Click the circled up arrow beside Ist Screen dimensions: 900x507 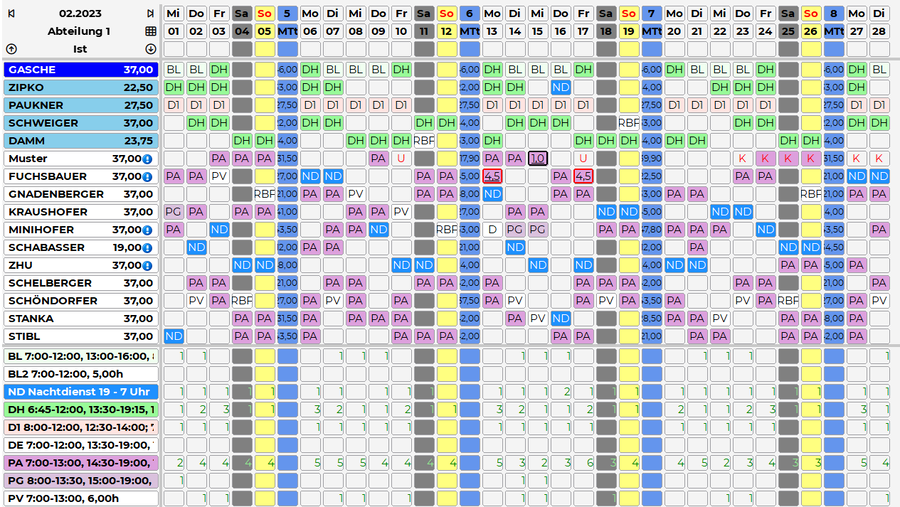click(11, 49)
